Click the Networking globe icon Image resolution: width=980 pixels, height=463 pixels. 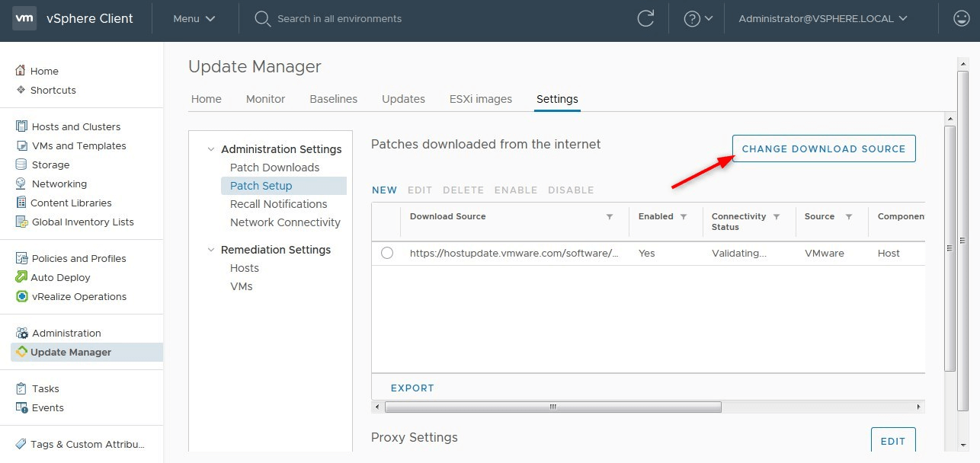[x=21, y=184]
